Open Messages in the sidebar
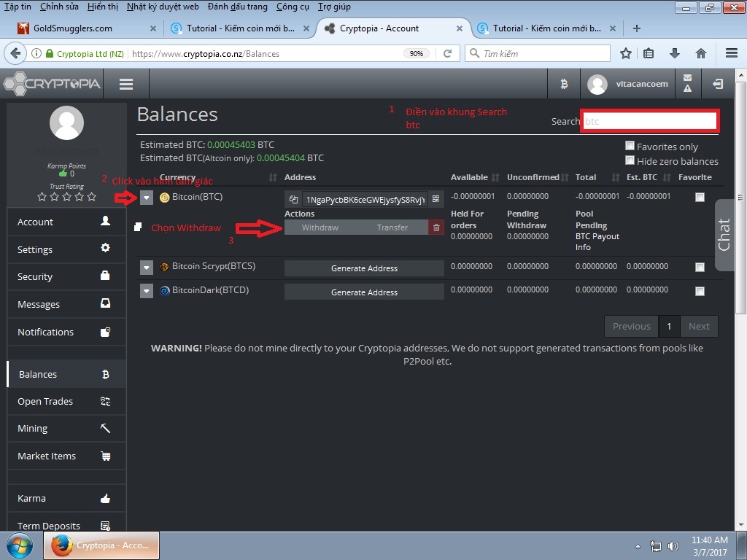Screen dimensions: 747x560 click(x=66, y=304)
